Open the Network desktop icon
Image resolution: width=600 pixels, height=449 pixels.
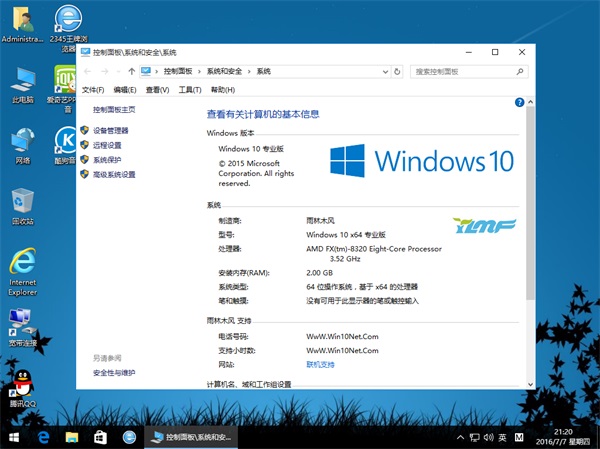(23, 146)
